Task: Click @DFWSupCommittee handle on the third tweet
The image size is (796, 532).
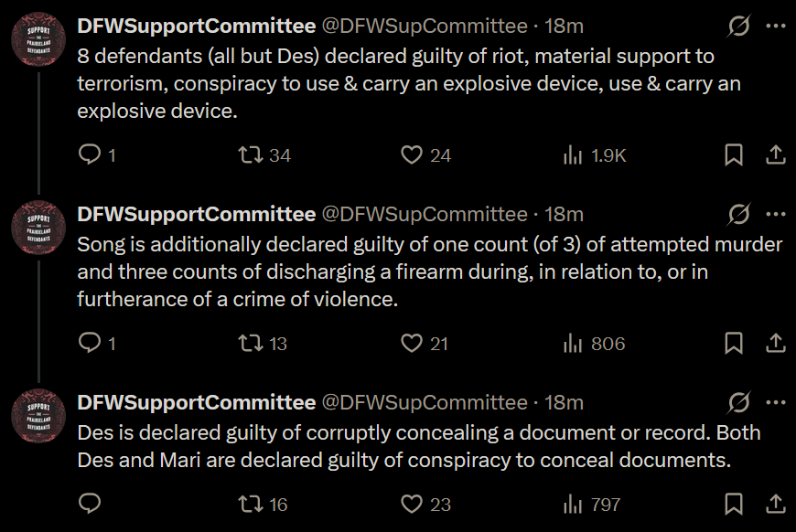Action: (424, 402)
